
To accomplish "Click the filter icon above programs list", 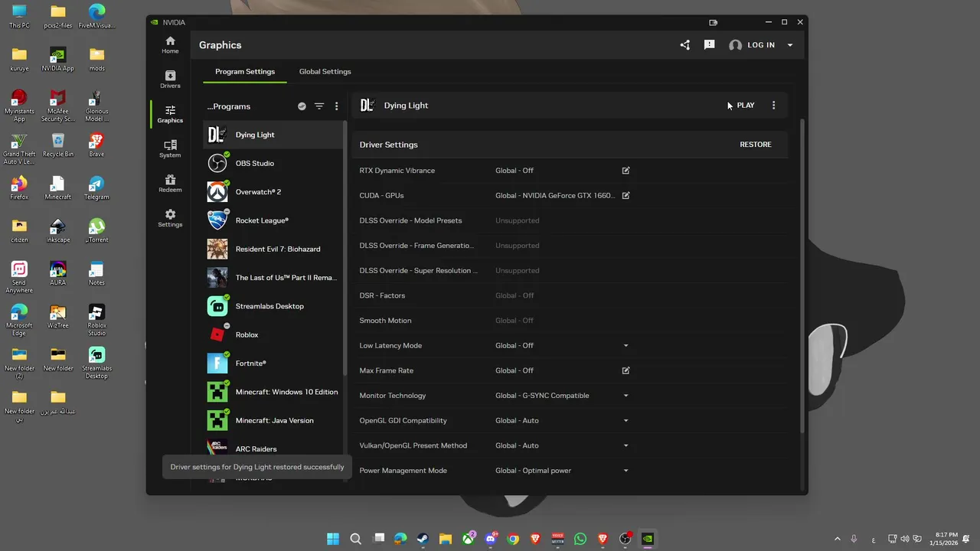I will click(319, 106).
